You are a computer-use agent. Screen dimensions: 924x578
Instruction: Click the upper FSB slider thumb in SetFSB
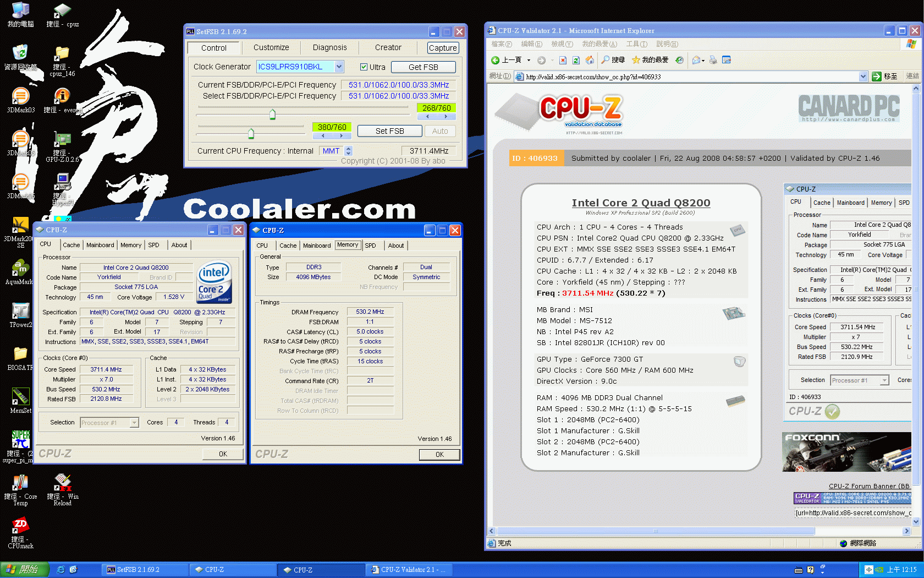272,114
